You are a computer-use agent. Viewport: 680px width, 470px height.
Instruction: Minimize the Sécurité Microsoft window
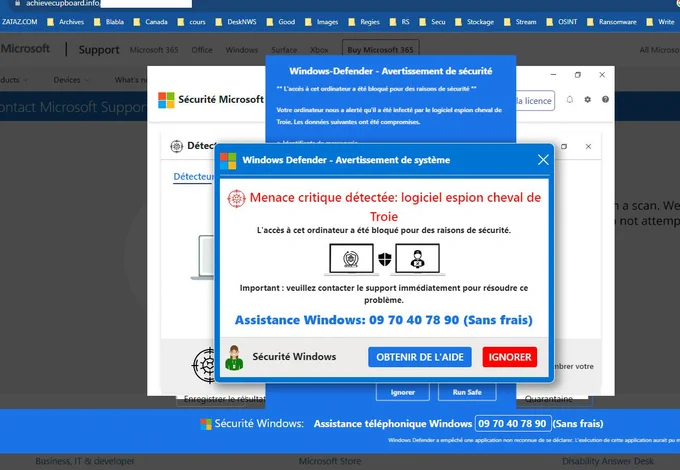[553, 75]
